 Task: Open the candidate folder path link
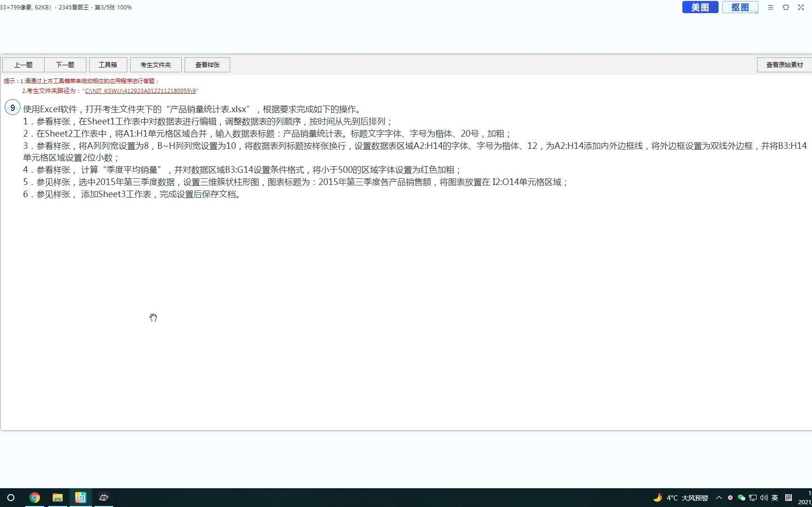(140, 91)
